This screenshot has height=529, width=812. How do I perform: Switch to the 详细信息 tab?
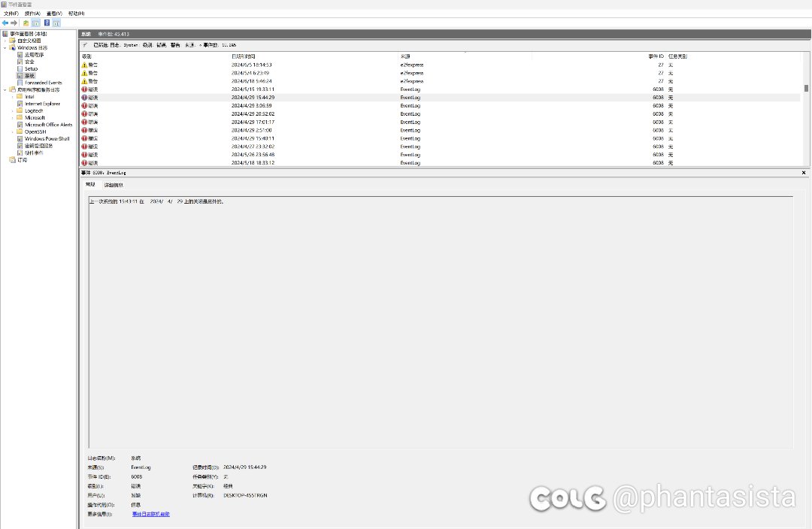coord(114,185)
